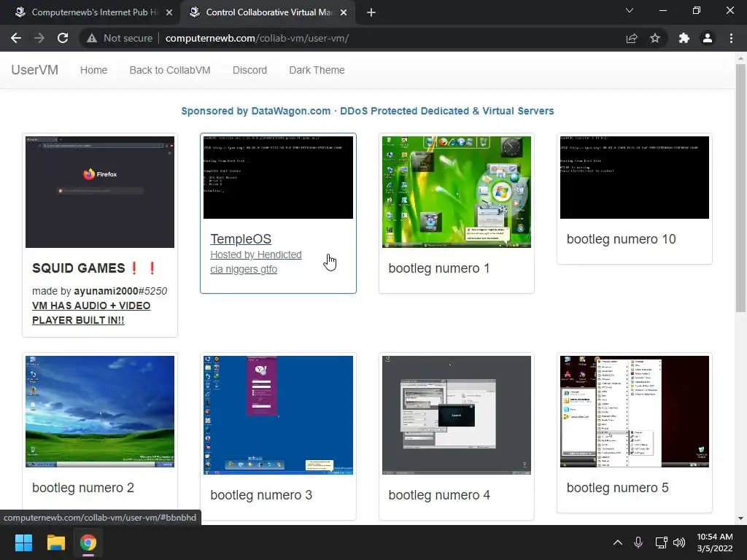Viewport: 747px width, 560px height.
Task: Go back using the browser back arrow
Action: tap(16, 38)
